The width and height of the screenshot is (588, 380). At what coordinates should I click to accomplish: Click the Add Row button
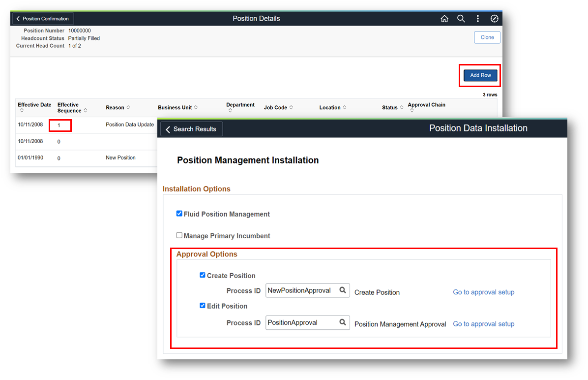tap(479, 75)
